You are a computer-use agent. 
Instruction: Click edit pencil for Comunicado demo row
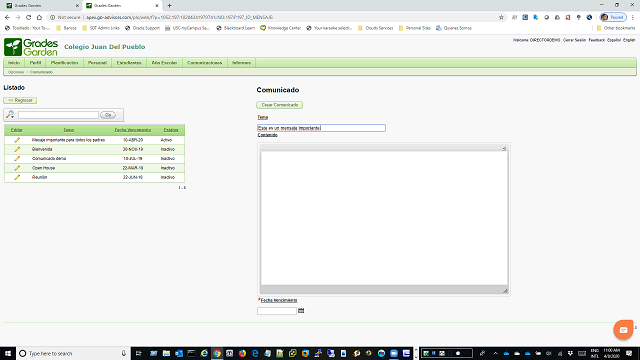pyautogui.click(x=17, y=159)
